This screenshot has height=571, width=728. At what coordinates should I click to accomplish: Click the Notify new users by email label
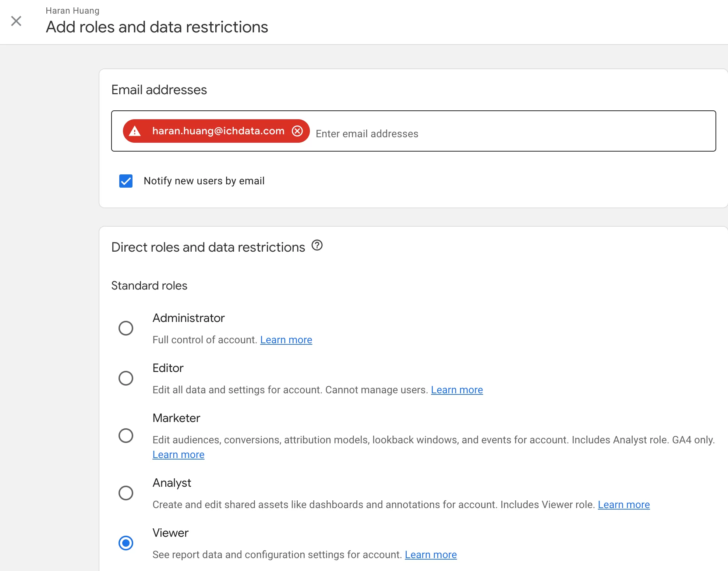pos(204,181)
